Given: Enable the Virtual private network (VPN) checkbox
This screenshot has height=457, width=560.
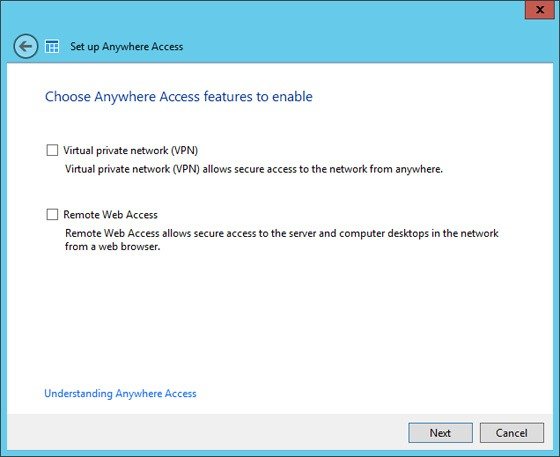Looking at the screenshot, I should click(52, 150).
